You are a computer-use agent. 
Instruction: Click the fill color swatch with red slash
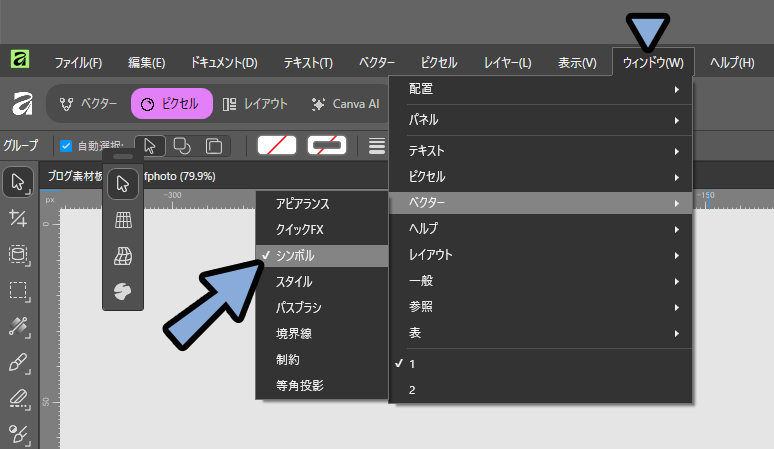277,146
